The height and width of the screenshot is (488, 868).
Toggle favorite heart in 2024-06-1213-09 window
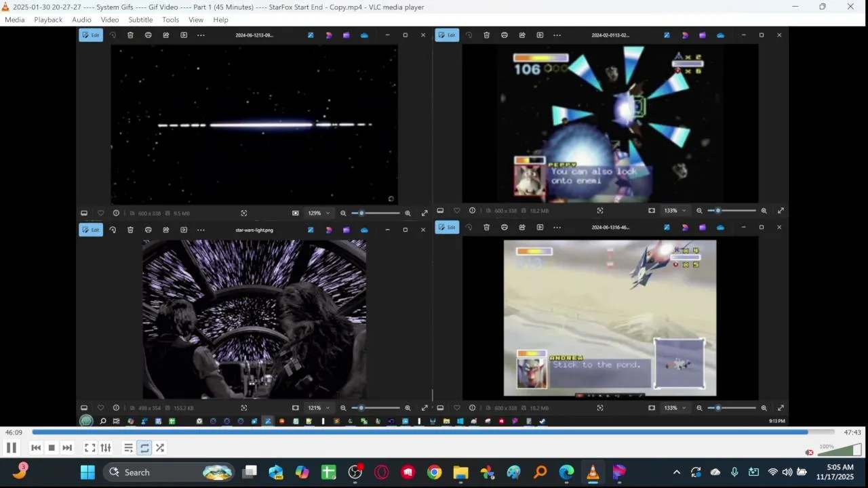pos(100,213)
